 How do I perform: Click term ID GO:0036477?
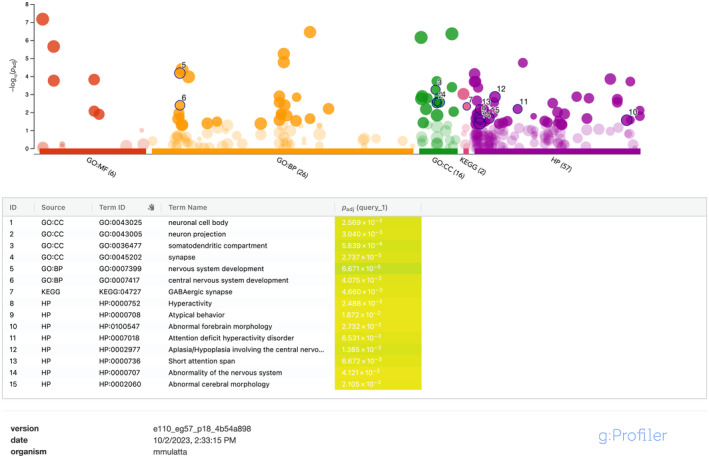pos(120,246)
